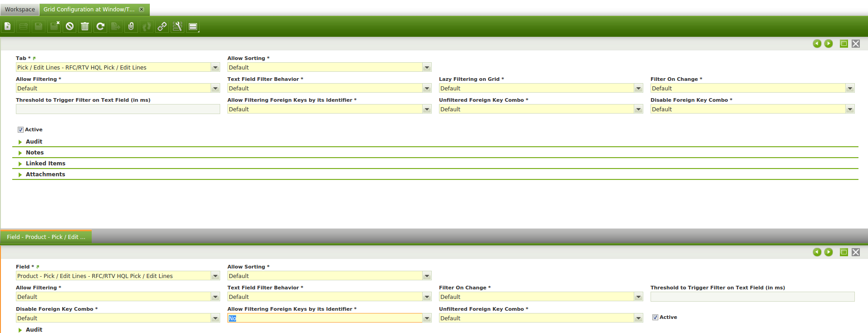Expand the Linked Items section
Screen dimensions: 868x333
pyautogui.click(x=45, y=164)
